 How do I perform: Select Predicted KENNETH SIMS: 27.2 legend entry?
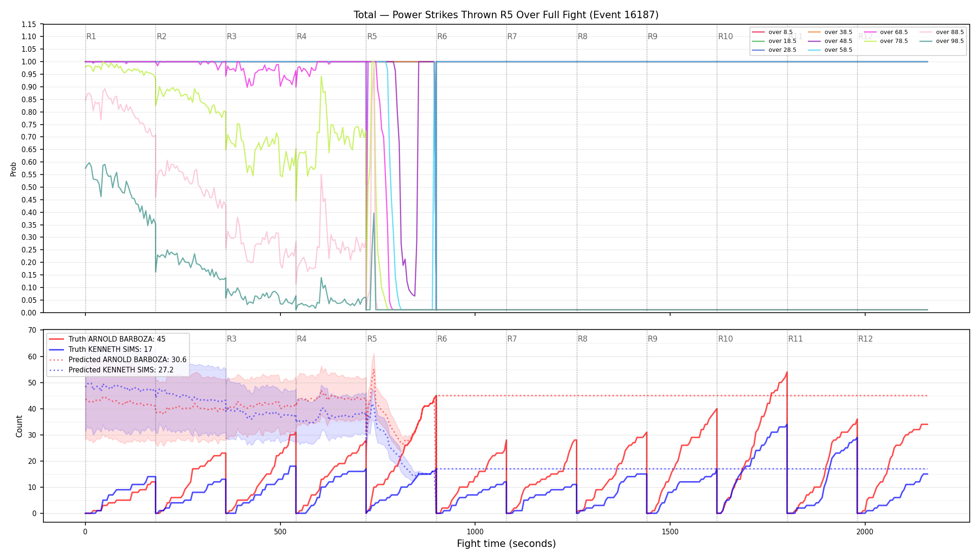(111, 370)
